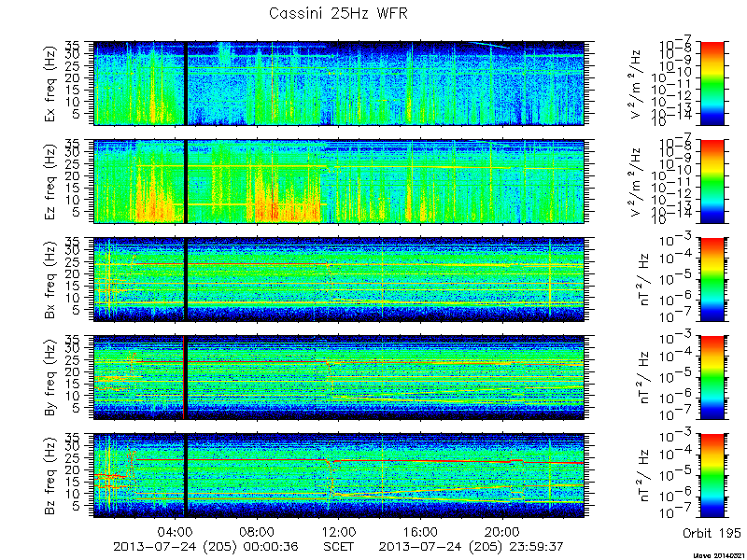The height and width of the screenshot is (560, 747).
Task: Click the Bz panel color bar
Action: click(x=712, y=476)
